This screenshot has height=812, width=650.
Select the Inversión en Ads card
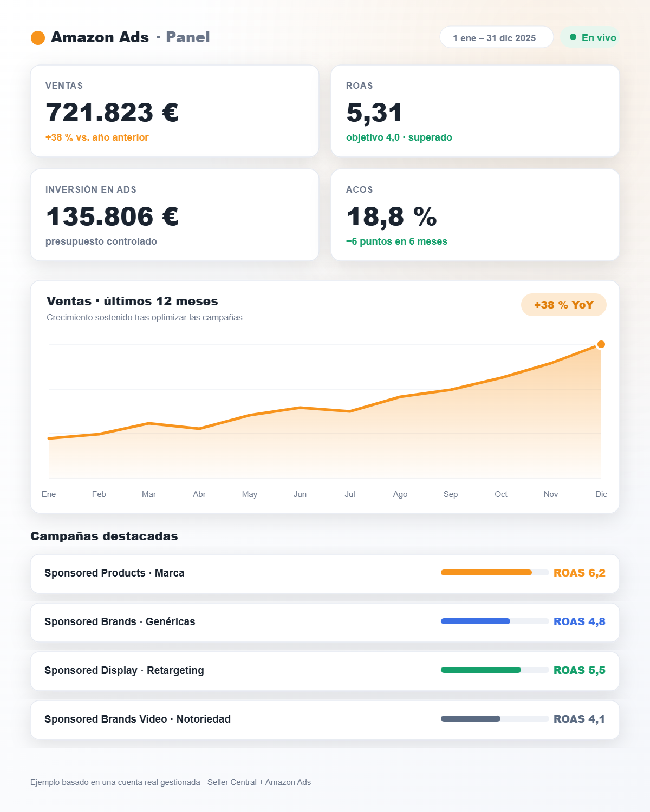pos(174,215)
